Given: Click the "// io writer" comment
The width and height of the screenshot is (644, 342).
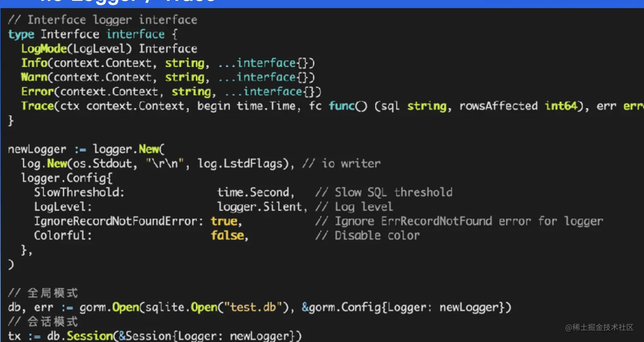Looking at the screenshot, I should 341,164.
